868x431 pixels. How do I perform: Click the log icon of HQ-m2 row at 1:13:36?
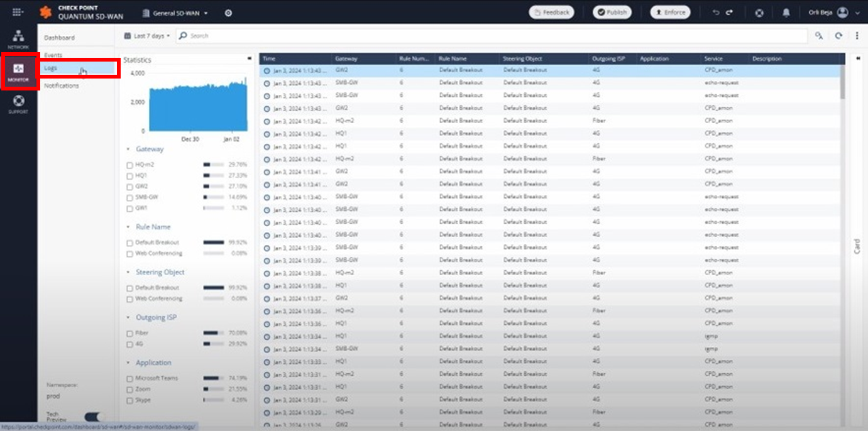pos(267,311)
